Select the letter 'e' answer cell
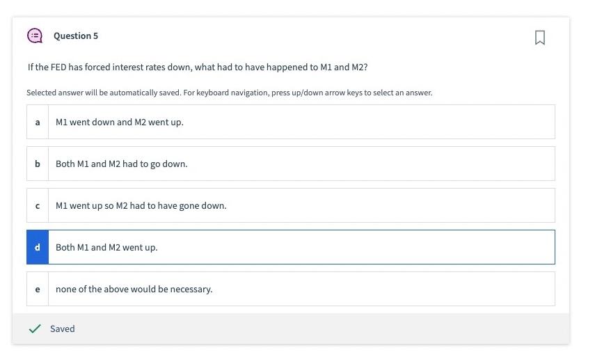This screenshot has width=595, height=364. pyautogui.click(x=38, y=289)
